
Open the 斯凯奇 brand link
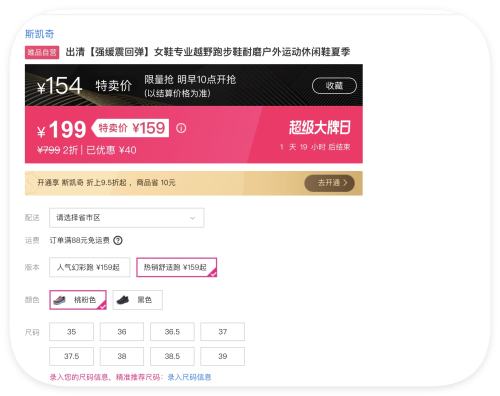tap(39, 34)
